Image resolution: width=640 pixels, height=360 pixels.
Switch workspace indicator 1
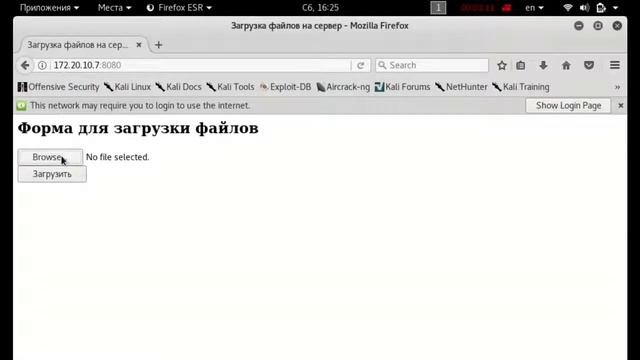438,8
